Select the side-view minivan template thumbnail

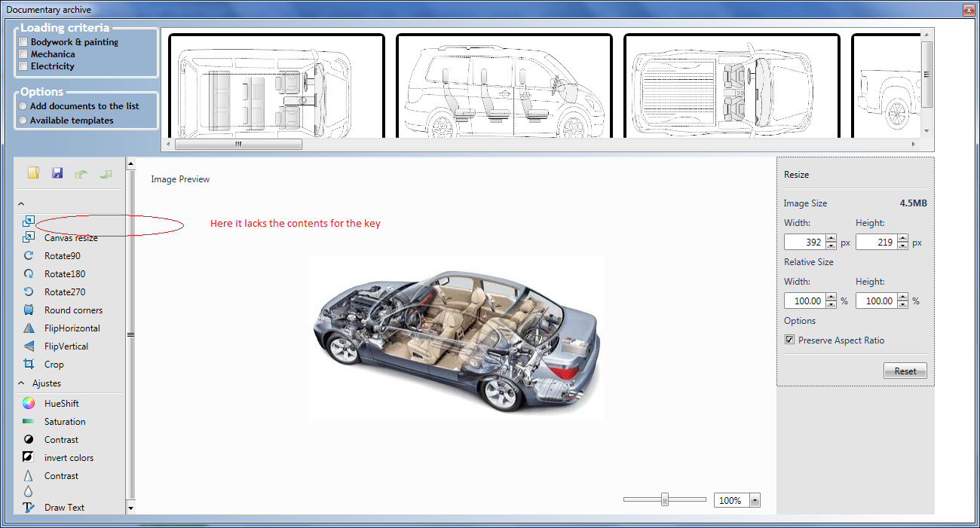pyautogui.click(x=504, y=86)
